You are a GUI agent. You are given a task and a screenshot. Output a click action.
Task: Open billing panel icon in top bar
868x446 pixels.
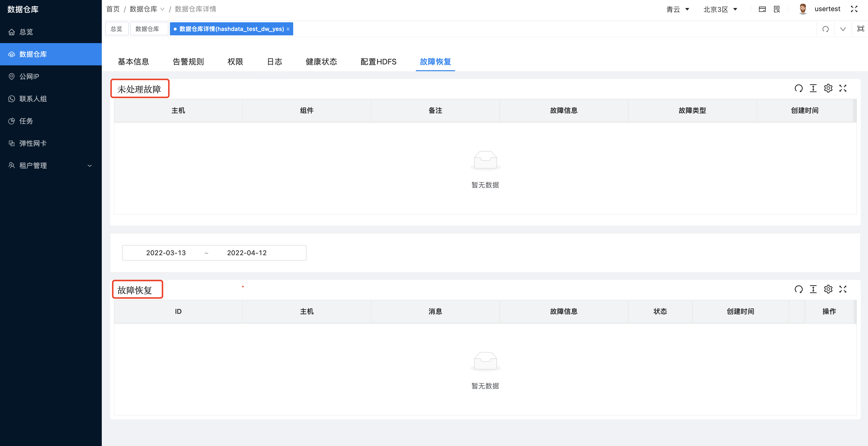click(x=763, y=9)
